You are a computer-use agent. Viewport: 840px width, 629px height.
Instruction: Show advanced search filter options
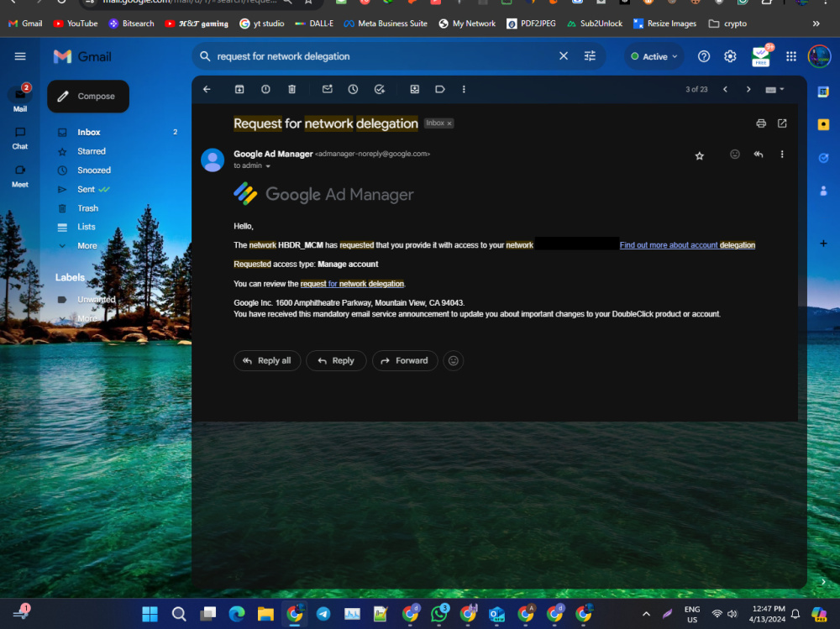[590, 56]
